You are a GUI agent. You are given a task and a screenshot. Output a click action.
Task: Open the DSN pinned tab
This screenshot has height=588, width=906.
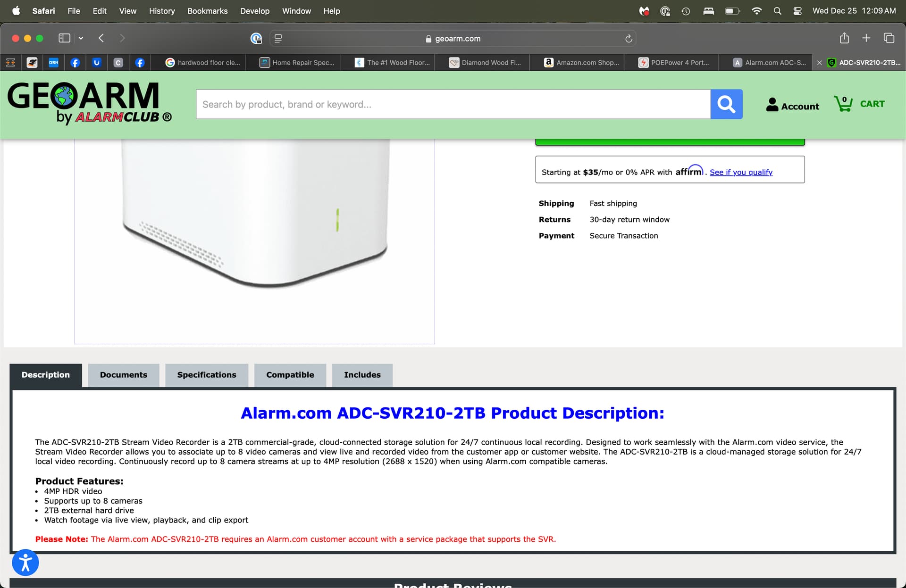53,62
